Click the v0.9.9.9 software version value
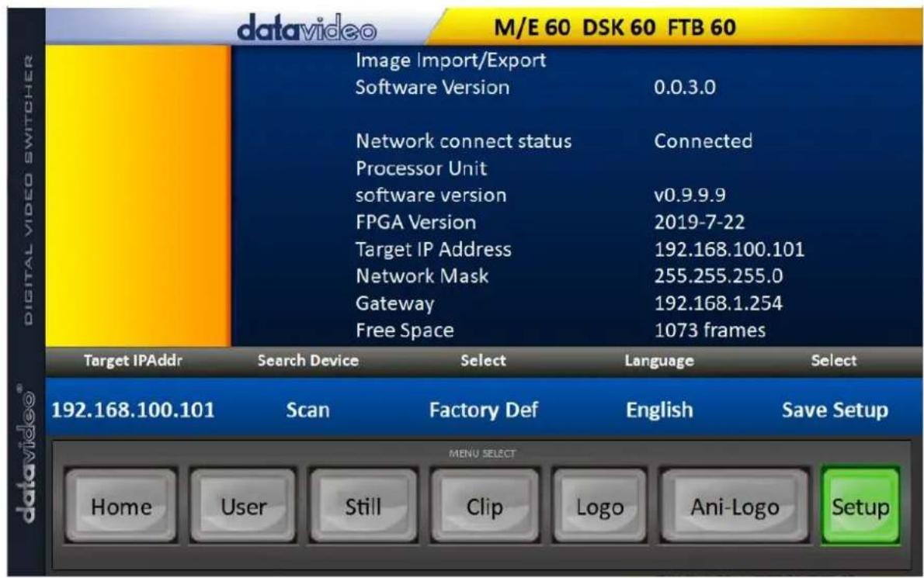The image size is (924, 578). [690, 195]
